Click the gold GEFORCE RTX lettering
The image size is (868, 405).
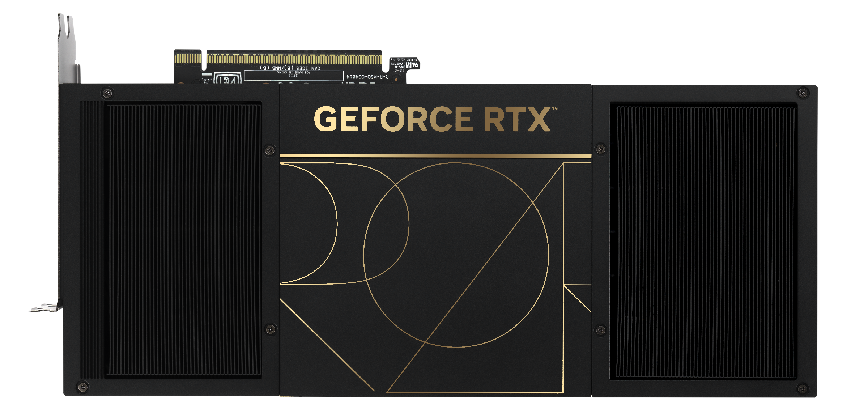pyautogui.click(x=433, y=119)
